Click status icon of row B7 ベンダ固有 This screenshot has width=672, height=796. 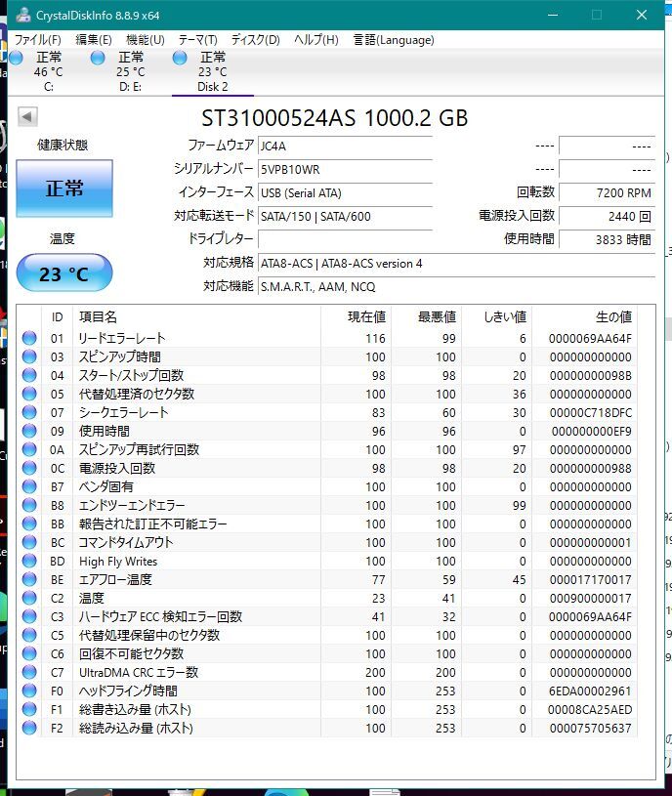click(x=29, y=486)
